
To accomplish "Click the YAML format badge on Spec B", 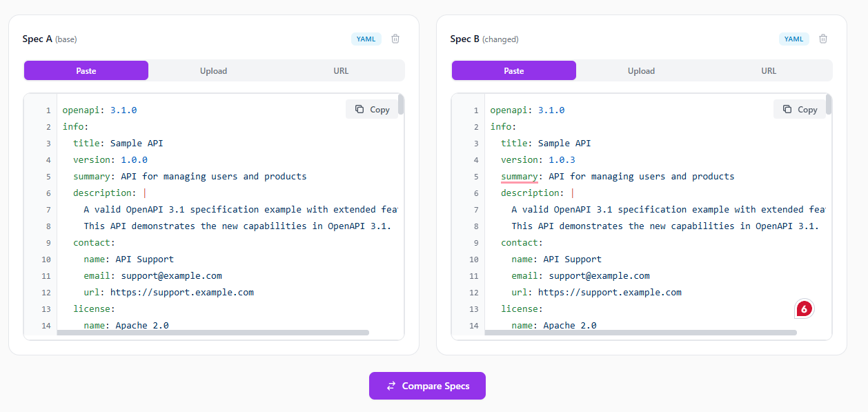I will (x=793, y=39).
